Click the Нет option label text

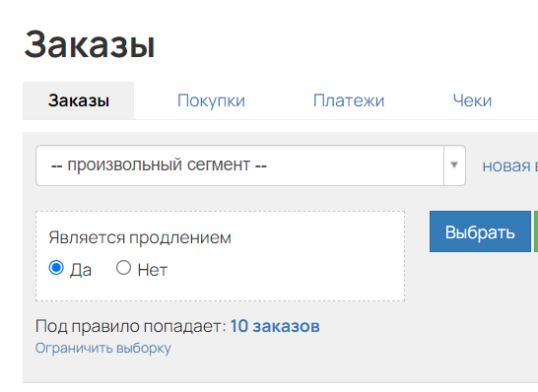(153, 270)
